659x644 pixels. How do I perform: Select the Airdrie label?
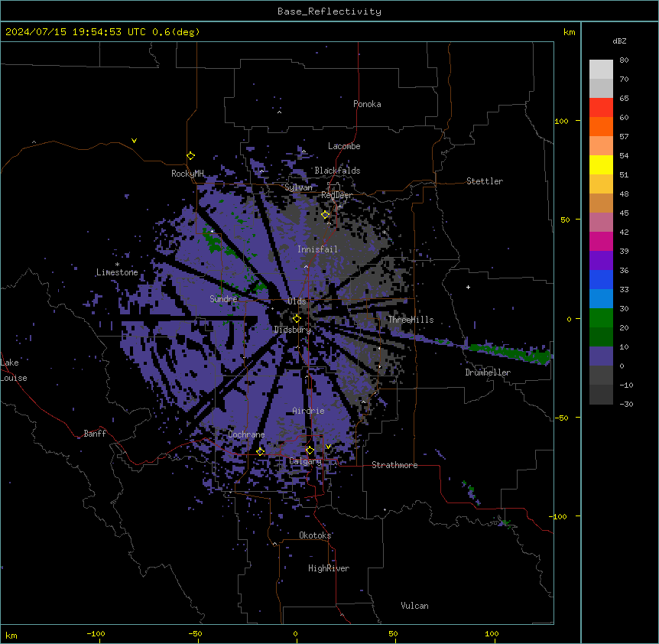(x=308, y=411)
